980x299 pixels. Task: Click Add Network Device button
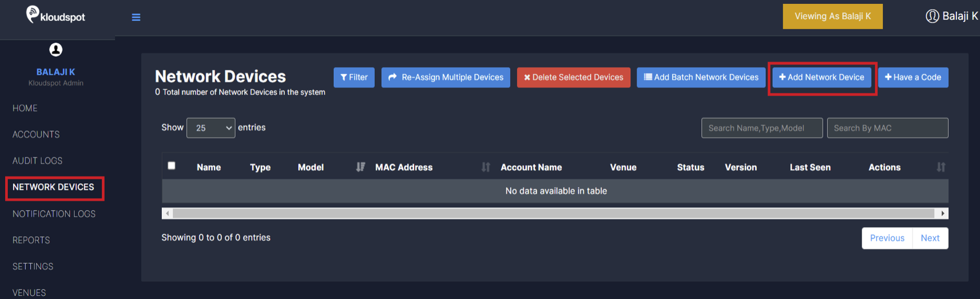(x=822, y=78)
